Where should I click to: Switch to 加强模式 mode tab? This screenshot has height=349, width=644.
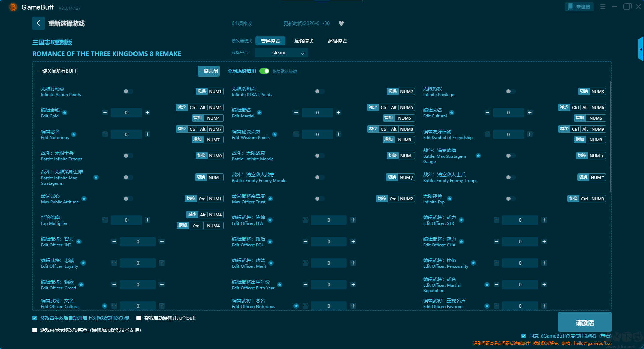[x=304, y=41]
